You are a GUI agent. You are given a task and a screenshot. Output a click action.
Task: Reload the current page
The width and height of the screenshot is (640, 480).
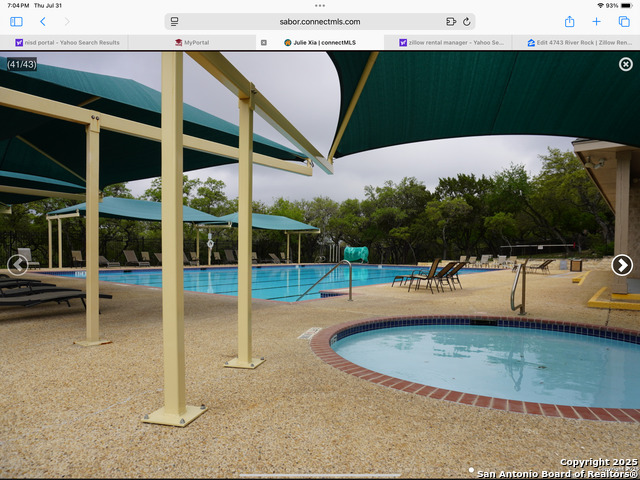(466, 21)
